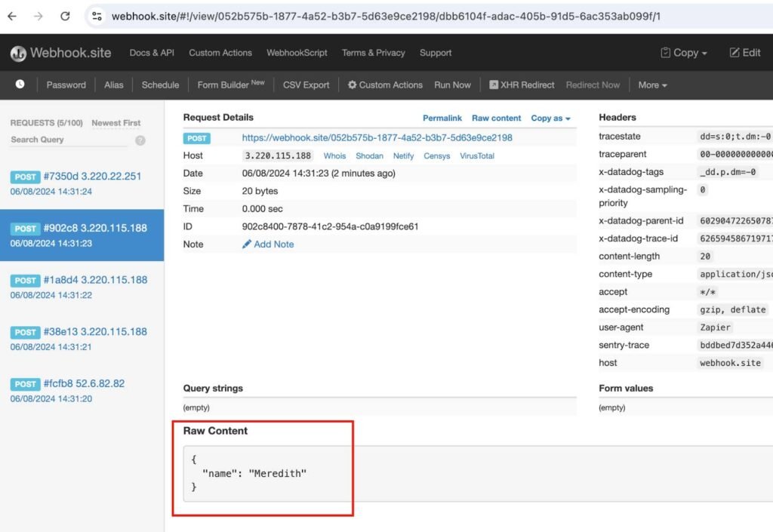Reload the page with the browser refresh icon

pos(65,14)
